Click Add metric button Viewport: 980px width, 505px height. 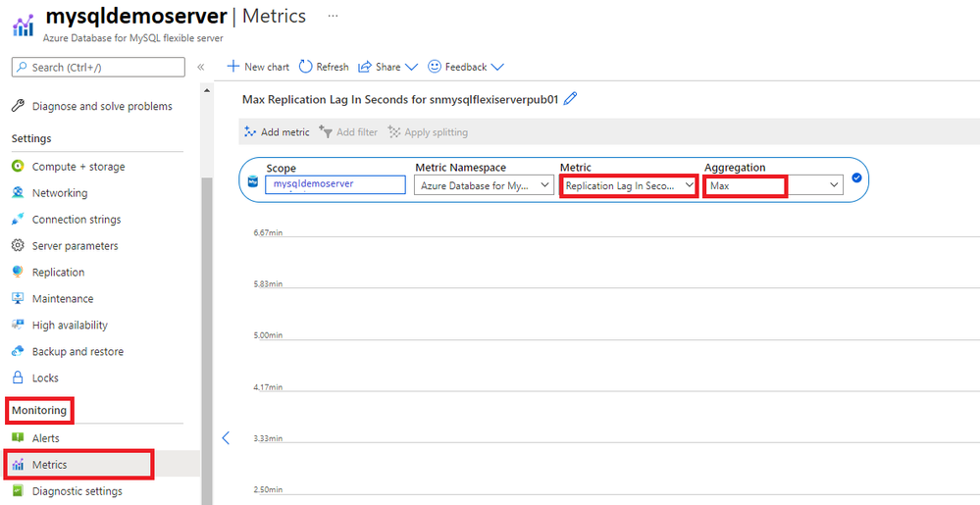click(277, 131)
